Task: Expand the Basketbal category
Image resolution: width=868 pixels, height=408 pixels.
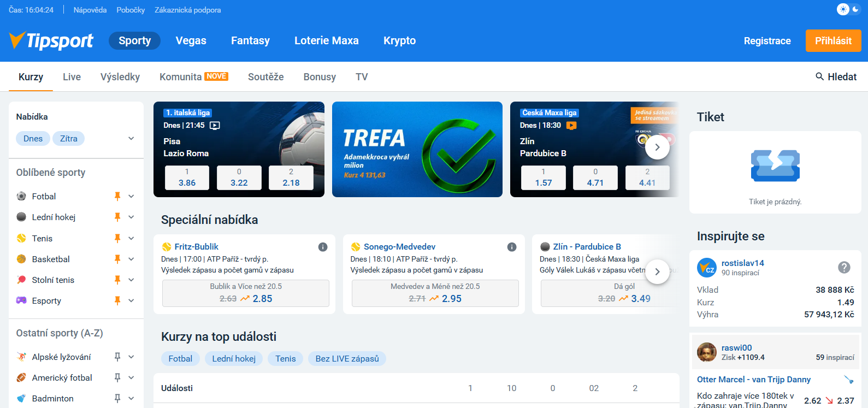Action: point(131,259)
